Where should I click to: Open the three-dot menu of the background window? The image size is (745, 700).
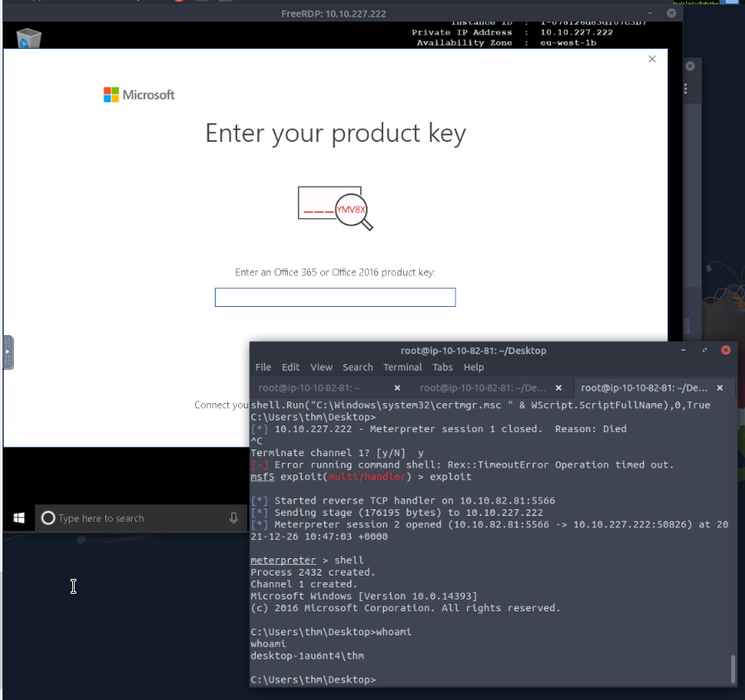(x=685, y=89)
